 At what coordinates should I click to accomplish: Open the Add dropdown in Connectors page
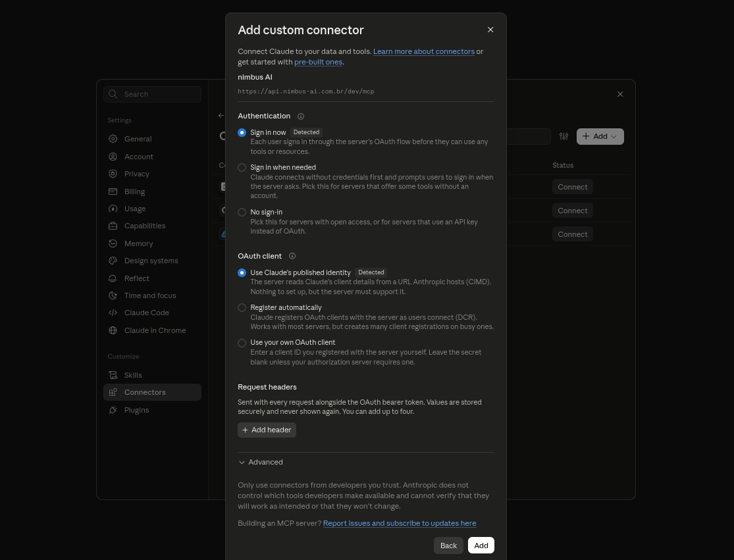(x=600, y=137)
